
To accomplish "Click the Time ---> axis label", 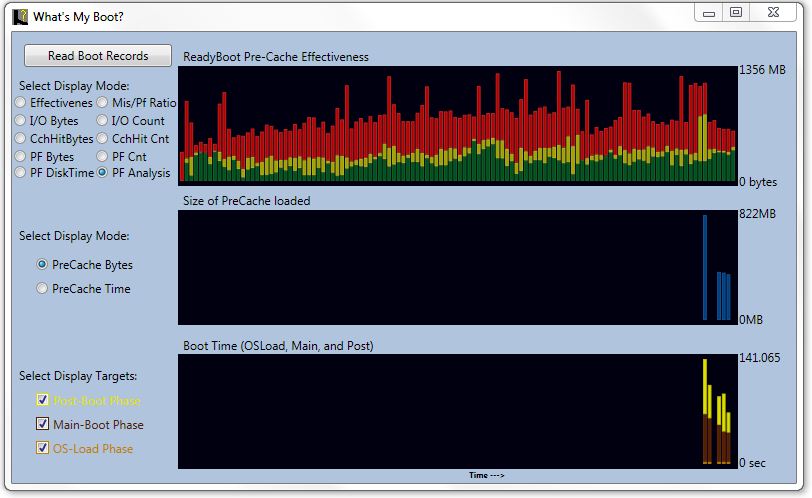I will tap(486, 475).
